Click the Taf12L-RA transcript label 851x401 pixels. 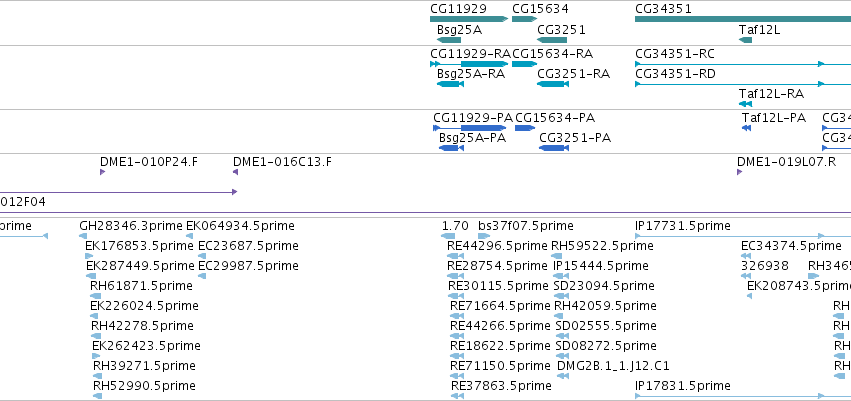[x=771, y=94]
